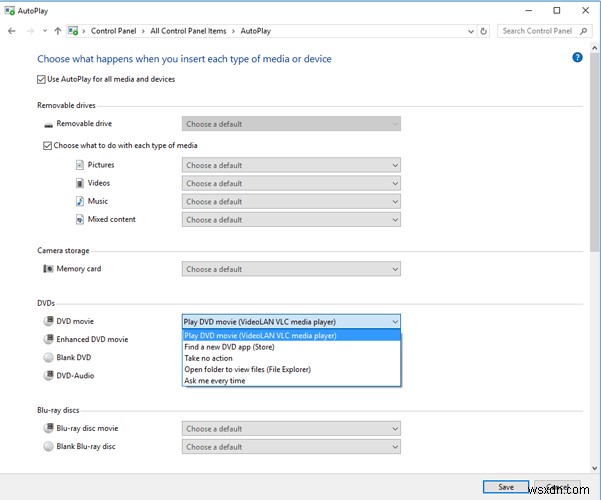The height and width of the screenshot is (500, 601).
Task: Click the Pictures media type icon
Action: point(79,165)
